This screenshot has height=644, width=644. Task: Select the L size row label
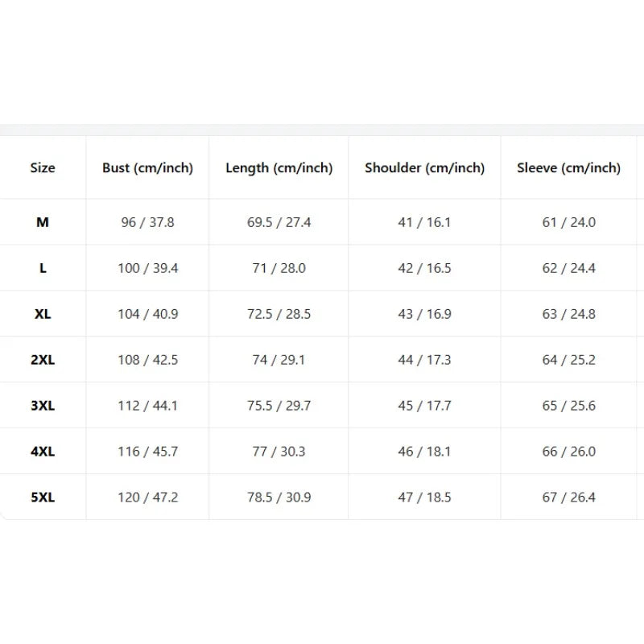pos(43,268)
